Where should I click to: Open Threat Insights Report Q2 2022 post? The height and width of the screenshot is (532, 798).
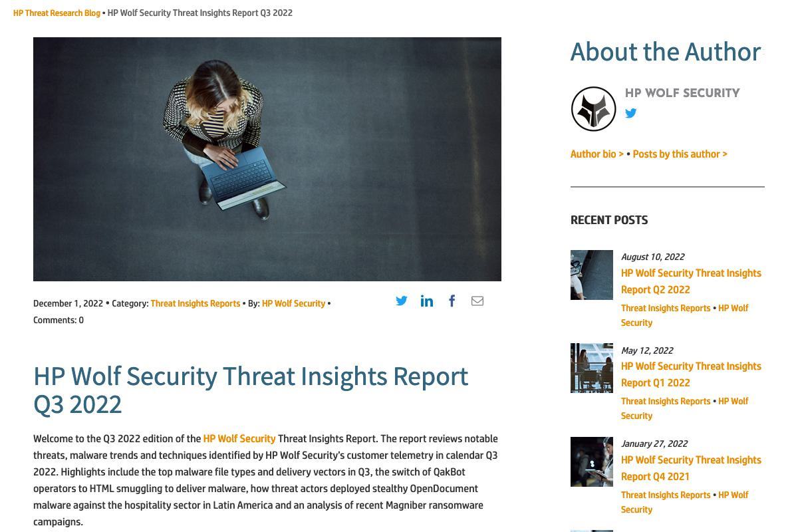(691, 281)
